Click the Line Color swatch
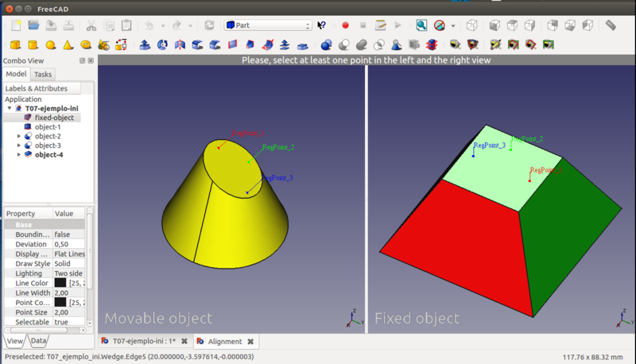Screen dimensions: 636x364 (60, 283)
